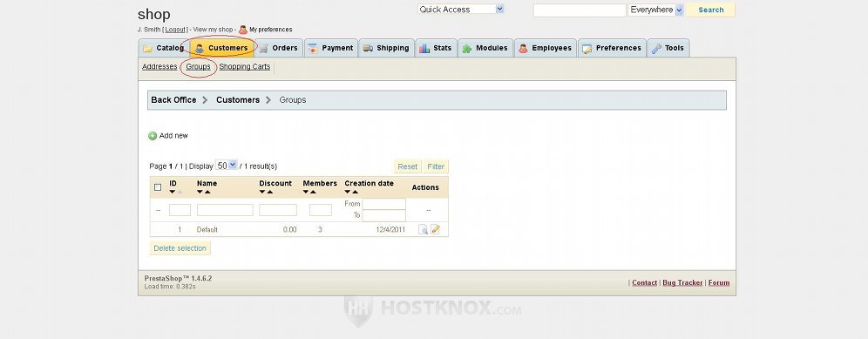Image resolution: width=868 pixels, height=339 pixels.
Task: Click the 0.00 discount cell
Action: point(289,229)
